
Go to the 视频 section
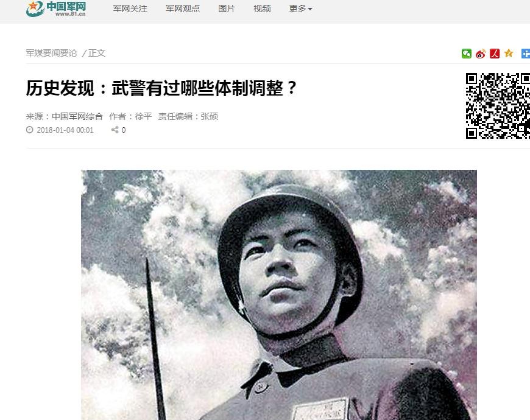point(262,9)
